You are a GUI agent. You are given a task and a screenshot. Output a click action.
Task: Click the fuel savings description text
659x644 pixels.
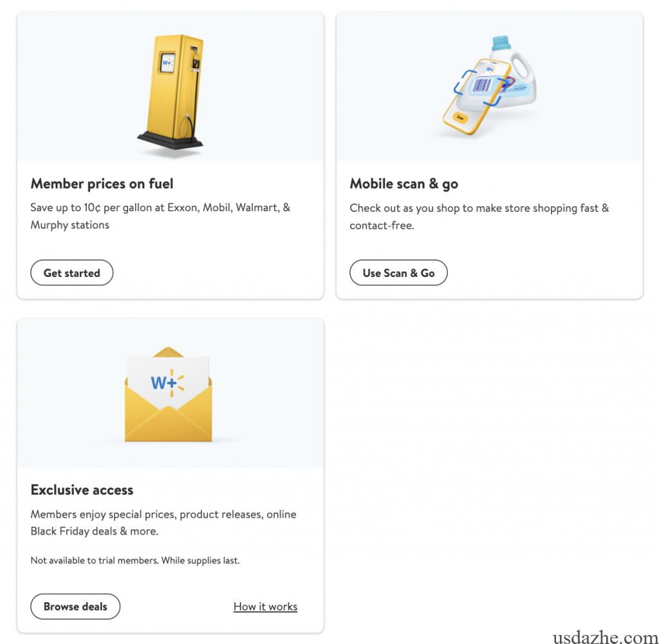tap(160, 216)
